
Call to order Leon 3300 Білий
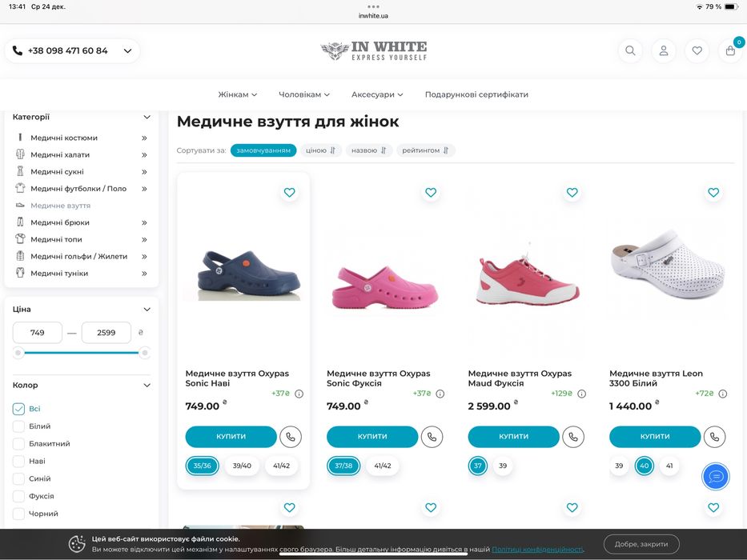coord(715,437)
